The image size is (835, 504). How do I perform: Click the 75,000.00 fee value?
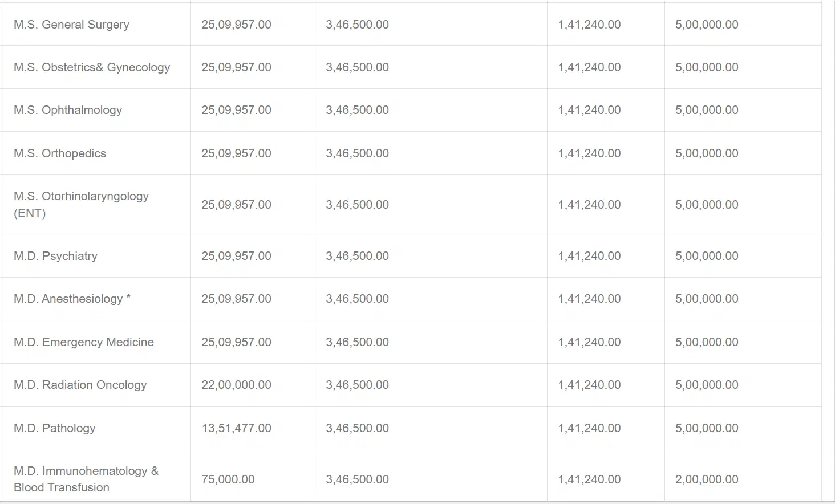tap(228, 479)
